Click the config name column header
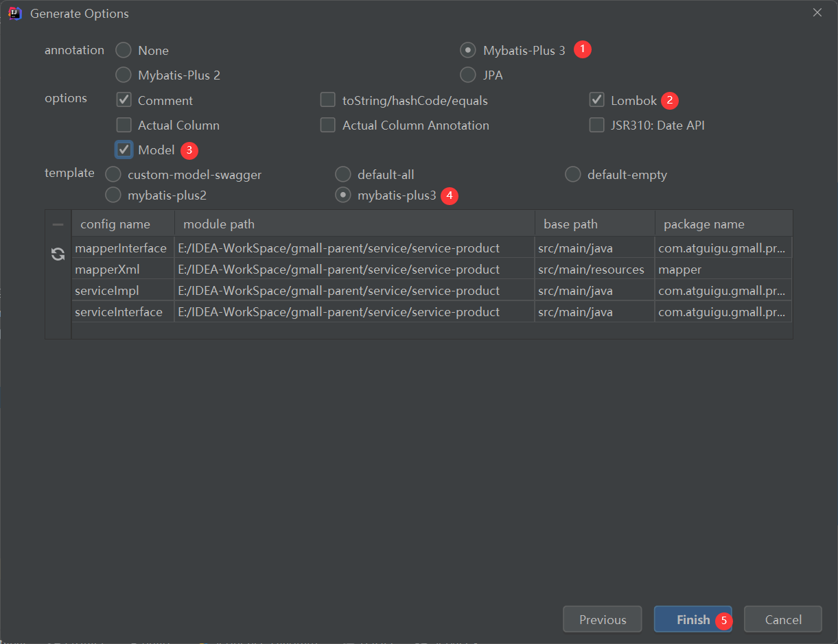The width and height of the screenshot is (838, 644). (x=123, y=224)
